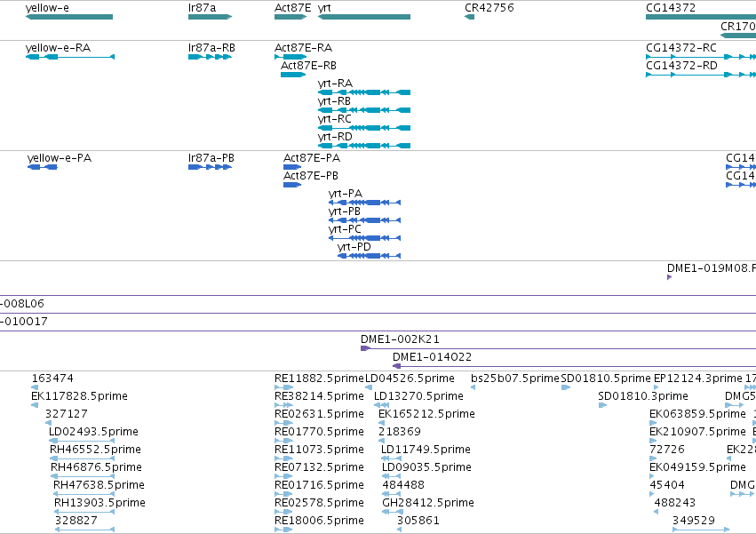This screenshot has width=756, height=534.
Task: Select the Act87E gene label
Action: pos(292,8)
